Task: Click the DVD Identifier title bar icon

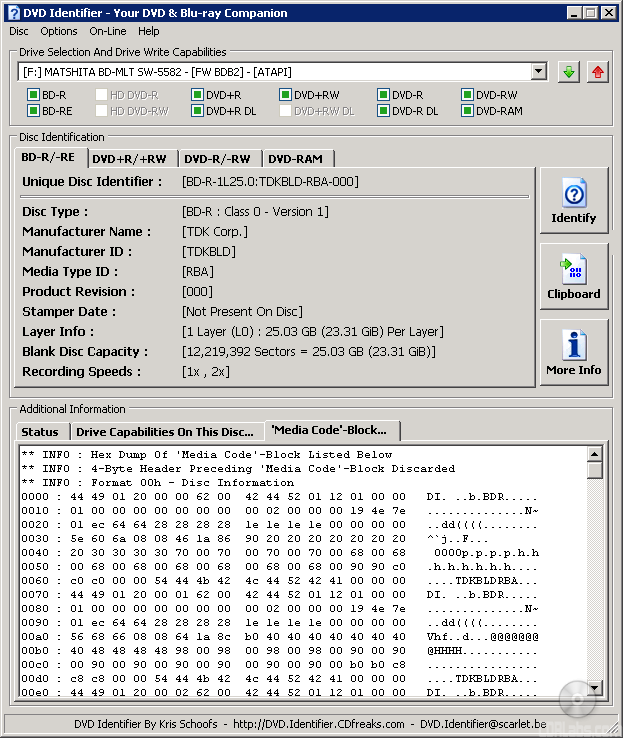Action: (13, 12)
